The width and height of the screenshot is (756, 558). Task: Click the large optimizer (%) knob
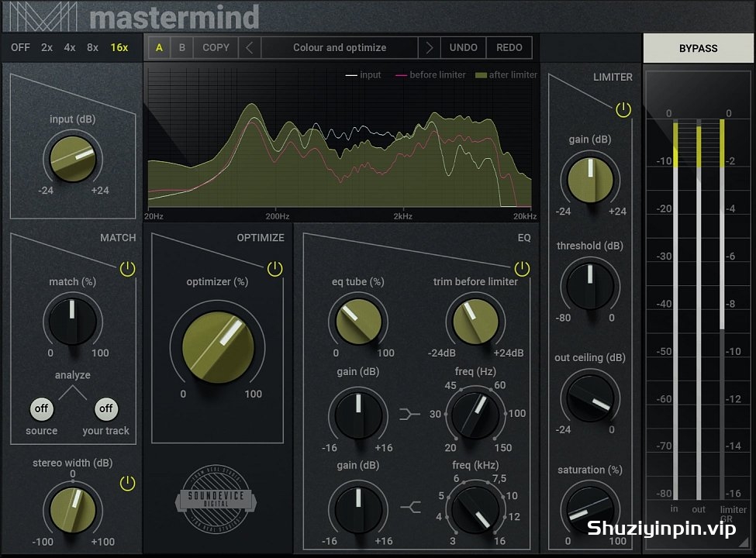(x=218, y=347)
